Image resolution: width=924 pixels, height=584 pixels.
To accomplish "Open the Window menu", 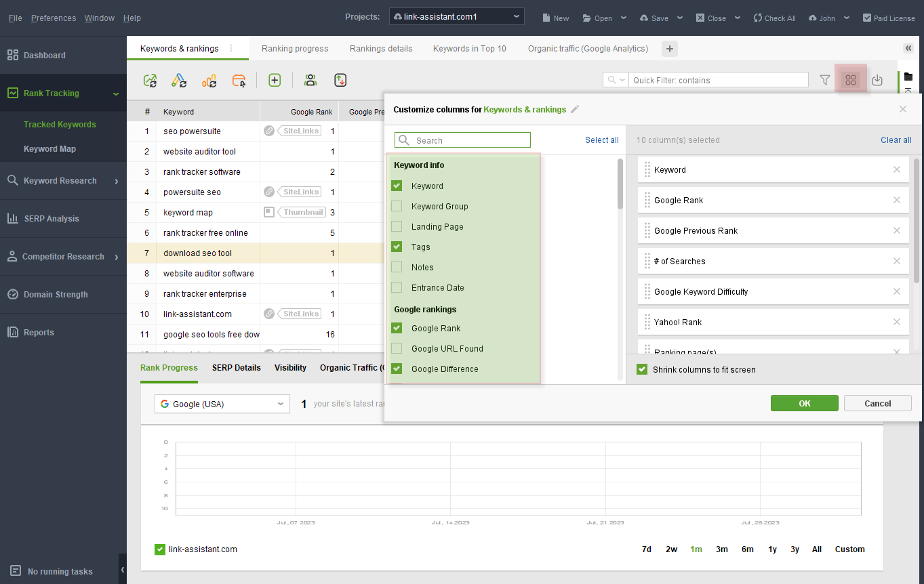I will point(100,18).
